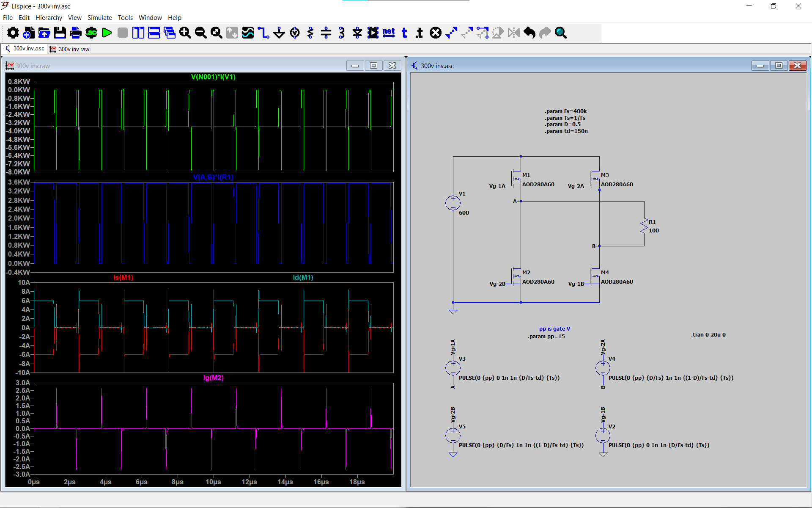Add blue text comment tool
This screenshot has width=812, height=508.
(404, 33)
